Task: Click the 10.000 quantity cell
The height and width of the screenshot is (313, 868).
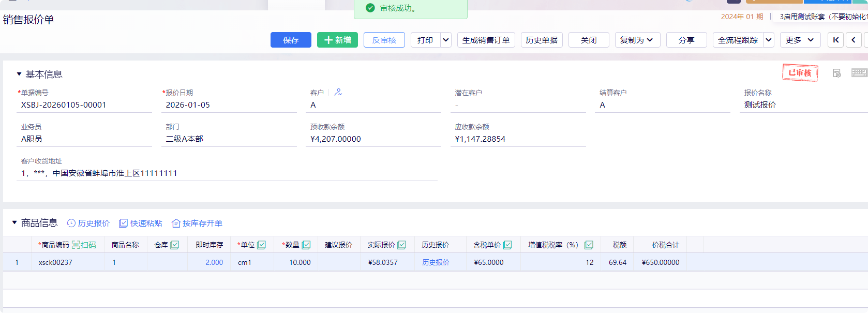Action: pyautogui.click(x=295, y=262)
